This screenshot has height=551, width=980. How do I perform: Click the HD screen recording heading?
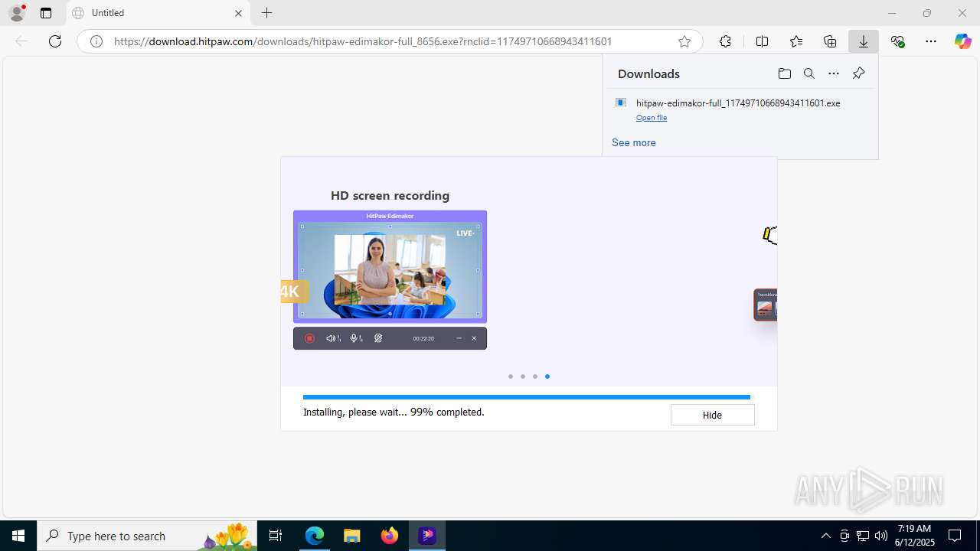point(390,196)
